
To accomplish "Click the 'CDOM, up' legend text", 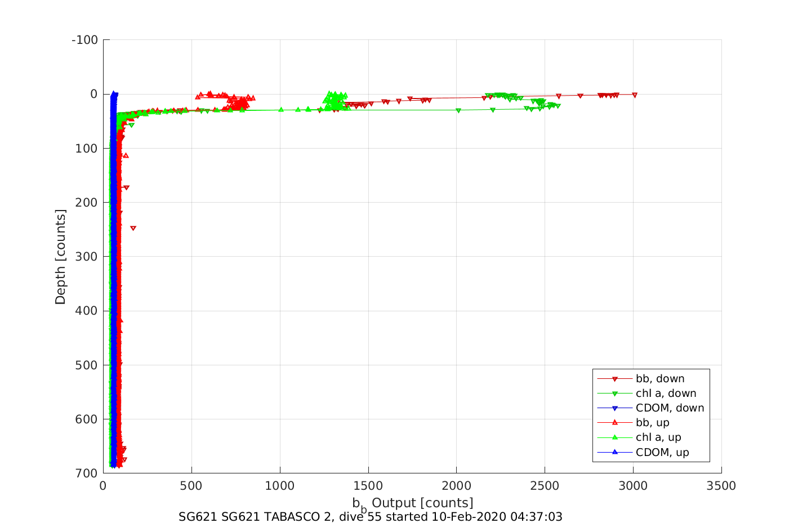I will [x=662, y=453].
